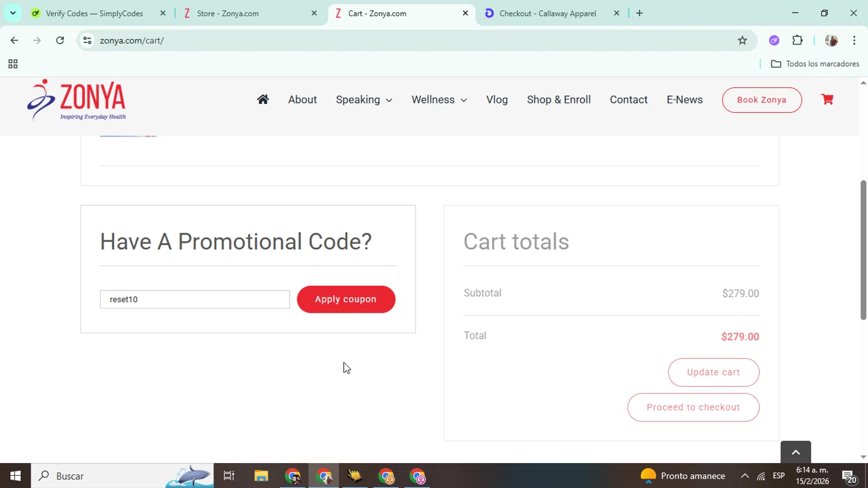This screenshot has height=488, width=868.
Task: Click the promotional code input field
Action: [195, 299]
